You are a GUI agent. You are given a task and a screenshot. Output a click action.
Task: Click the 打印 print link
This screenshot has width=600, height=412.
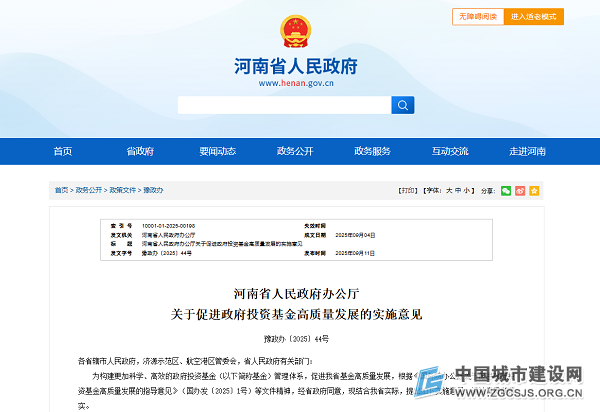tap(408, 189)
